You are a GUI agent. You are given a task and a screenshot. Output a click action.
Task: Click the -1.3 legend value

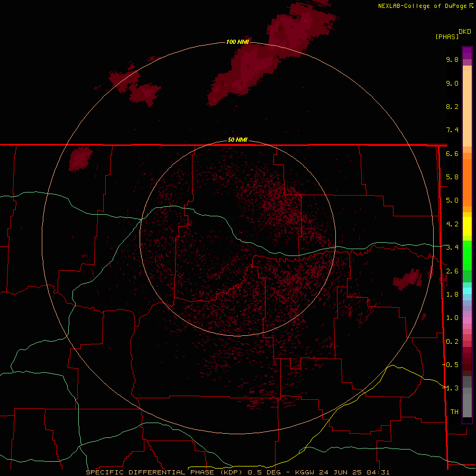[450, 388]
